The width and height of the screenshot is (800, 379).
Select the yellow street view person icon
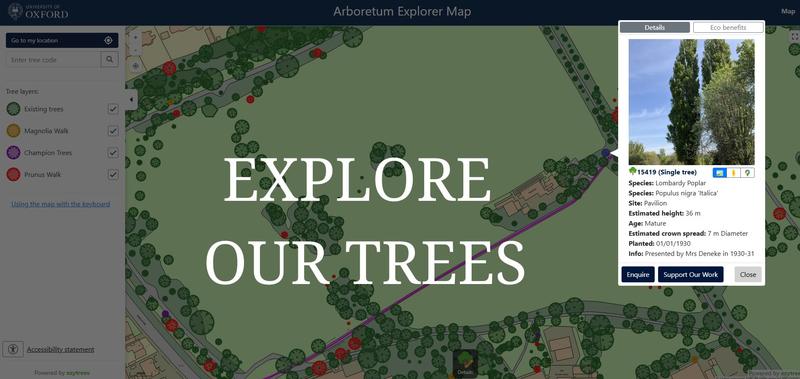734,173
